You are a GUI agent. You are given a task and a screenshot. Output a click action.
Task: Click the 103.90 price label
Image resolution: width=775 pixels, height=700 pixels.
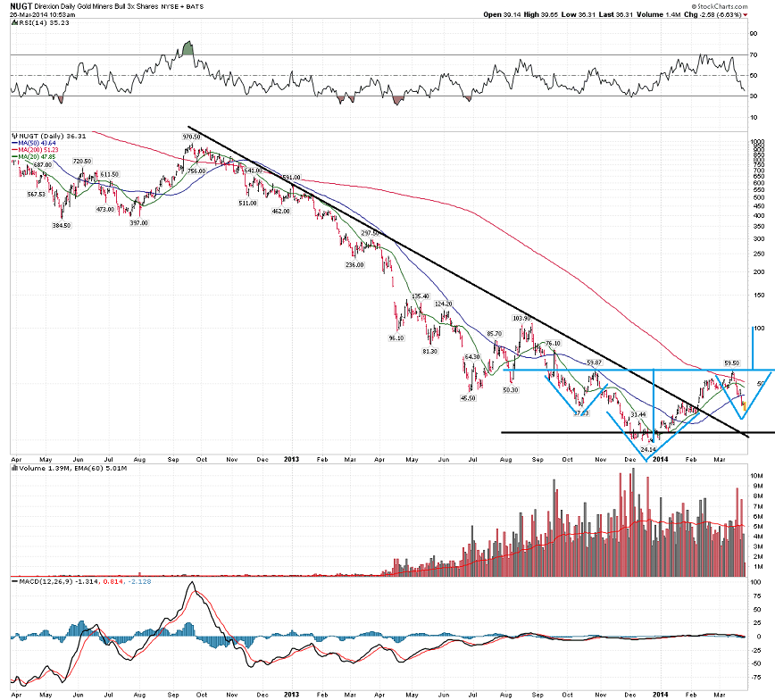[x=521, y=318]
